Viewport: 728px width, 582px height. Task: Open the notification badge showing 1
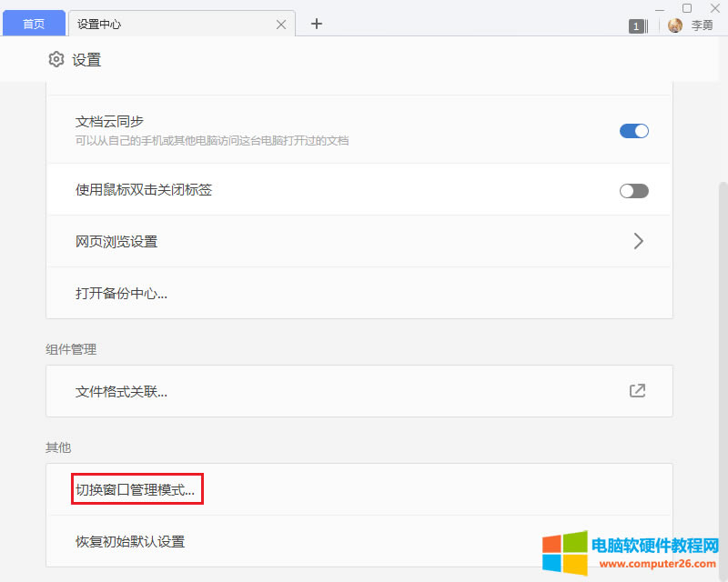pos(635,25)
